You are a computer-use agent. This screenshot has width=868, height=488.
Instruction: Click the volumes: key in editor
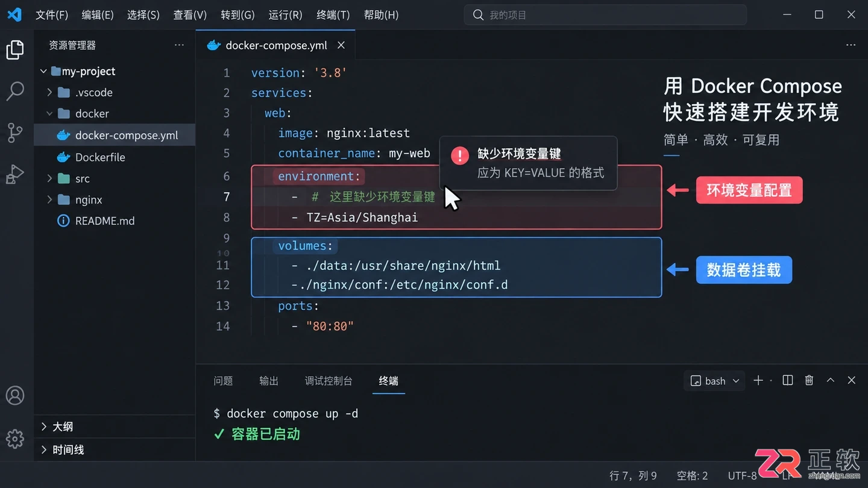click(x=305, y=246)
